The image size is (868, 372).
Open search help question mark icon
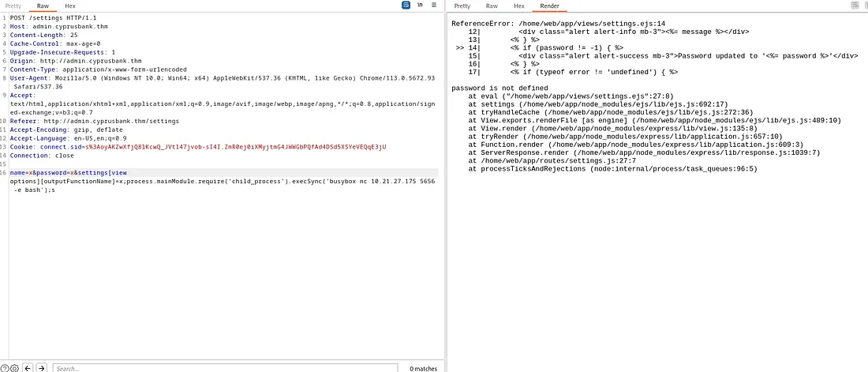tap(5, 368)
